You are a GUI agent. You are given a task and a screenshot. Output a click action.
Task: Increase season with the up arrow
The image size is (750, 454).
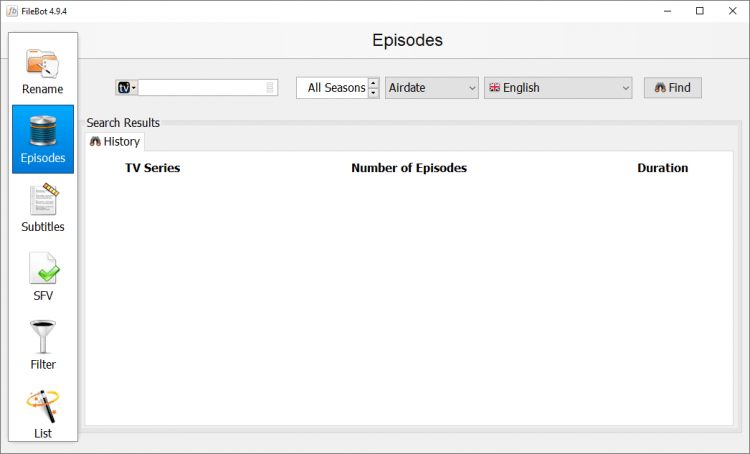pos(373,83)
